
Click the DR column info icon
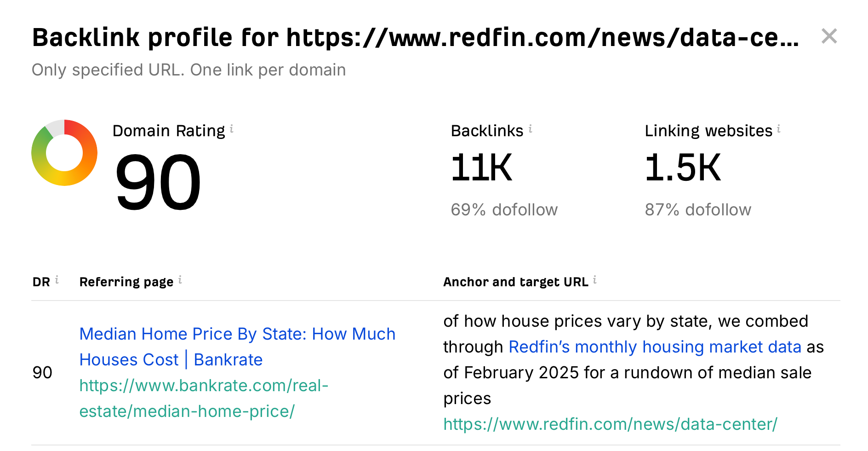(x=57, y=280)
